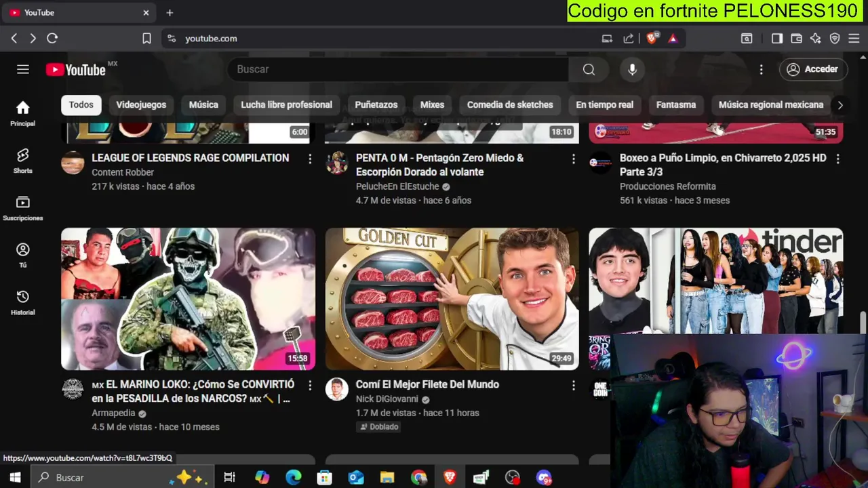Screen dimensions: 868x488
Task: Open El Marino Loko video thumbnail
Action: click(188, 299)
